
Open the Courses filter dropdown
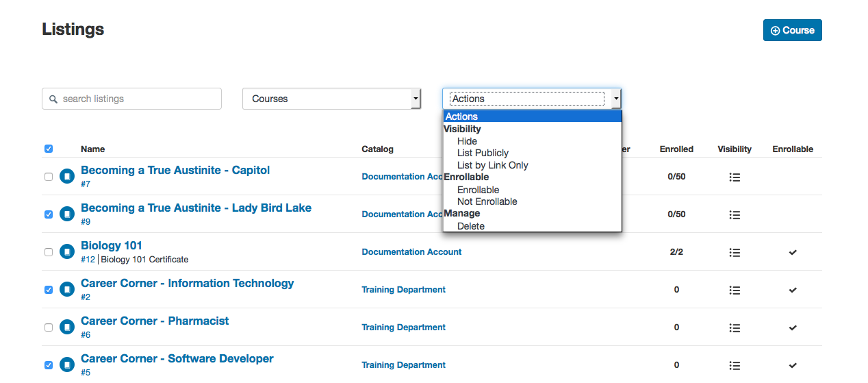pos(332,99)
